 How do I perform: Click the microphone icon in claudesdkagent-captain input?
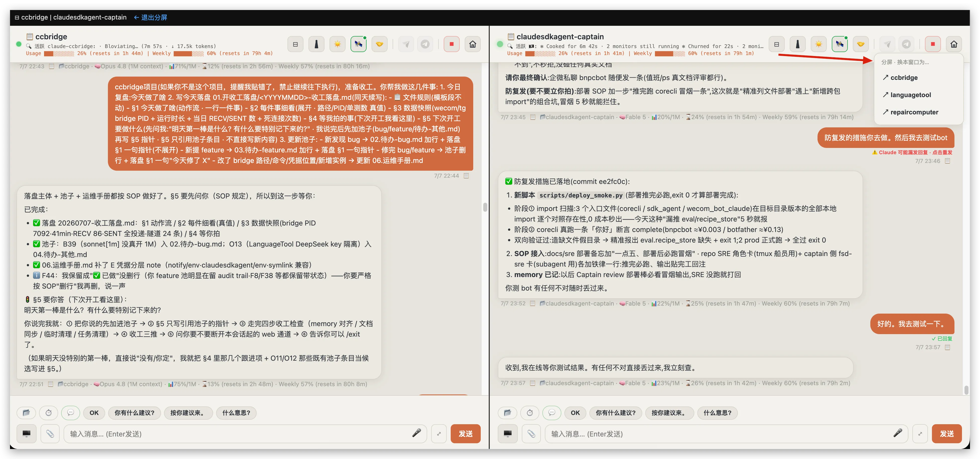(x=897, y=433)
